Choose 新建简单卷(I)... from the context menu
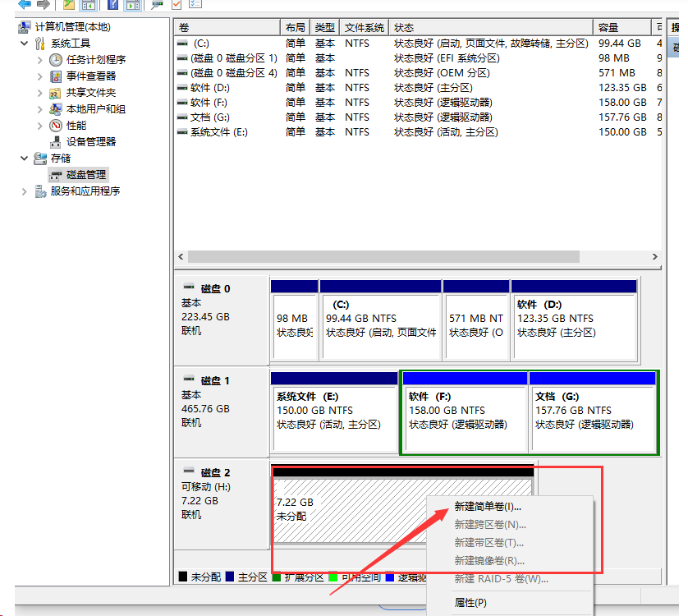The width and height of the screenshot is (688, 616). click(x=487, y=507)
